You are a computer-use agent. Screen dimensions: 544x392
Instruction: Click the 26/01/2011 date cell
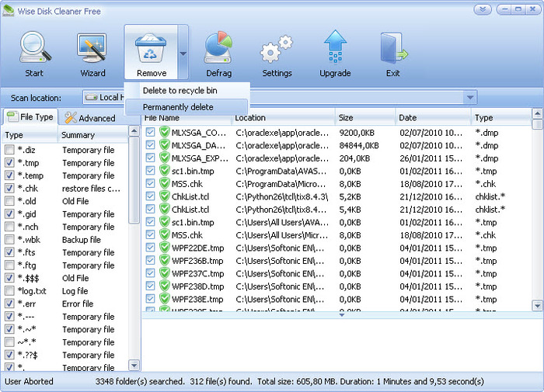[x=431, y=158]
